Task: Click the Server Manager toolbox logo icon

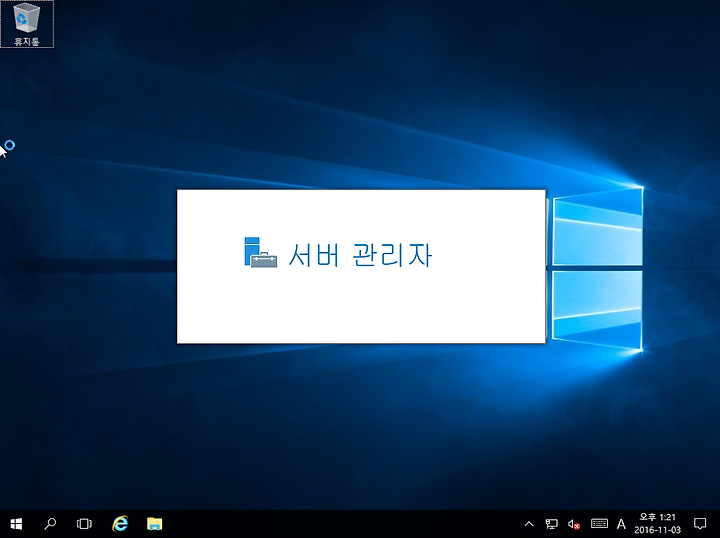Action: click(x=260, y=252)
